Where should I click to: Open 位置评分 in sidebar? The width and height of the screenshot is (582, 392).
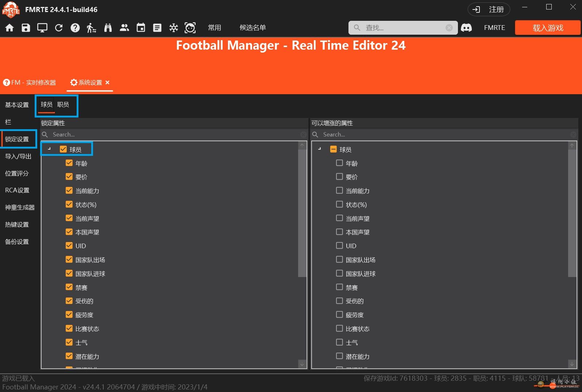tap(17, 173)
